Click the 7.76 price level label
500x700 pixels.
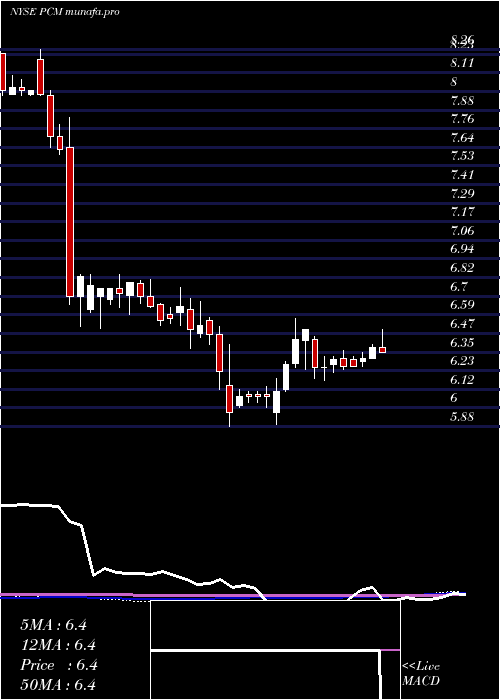pyautogui.click(x=462, y=119)
